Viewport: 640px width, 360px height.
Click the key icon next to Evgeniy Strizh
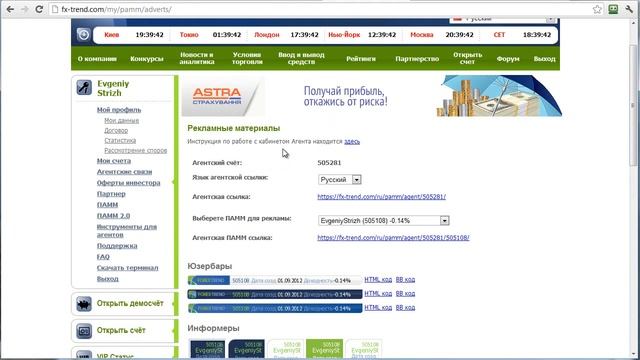84,88
